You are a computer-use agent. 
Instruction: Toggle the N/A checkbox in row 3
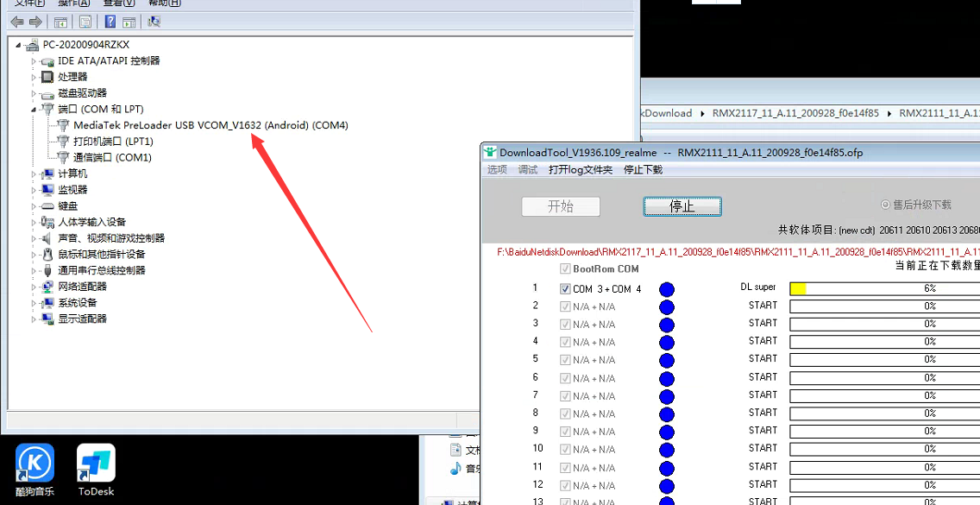[565, 325]
